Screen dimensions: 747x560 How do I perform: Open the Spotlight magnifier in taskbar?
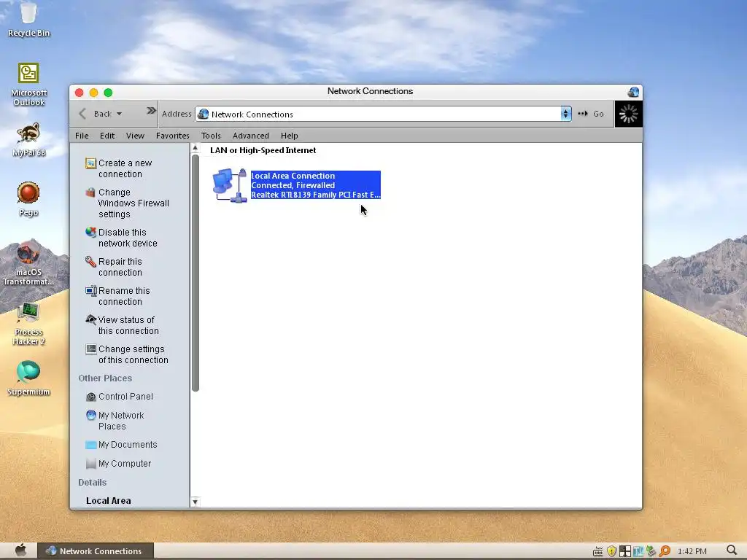tap(731, 551)
